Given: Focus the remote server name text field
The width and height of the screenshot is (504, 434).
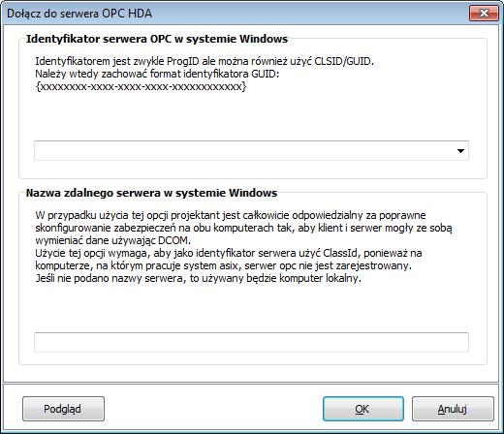Looking at the screenshot, I should (x=251, y=342).
